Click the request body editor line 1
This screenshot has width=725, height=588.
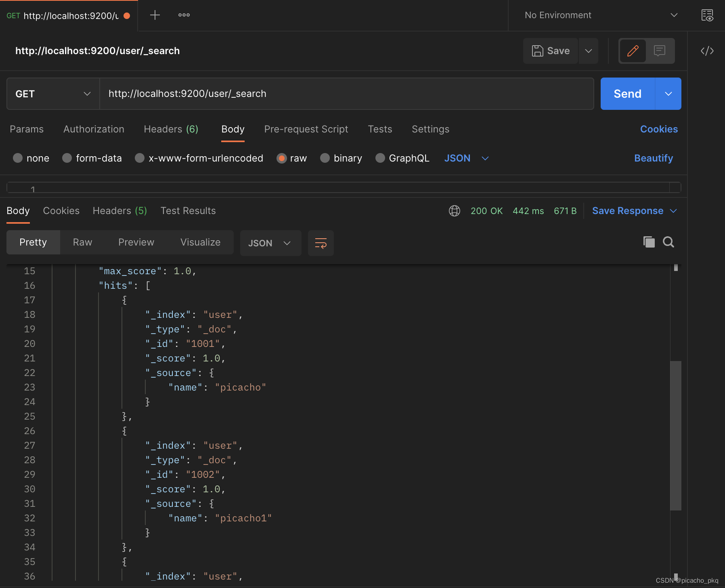[344, 188]
